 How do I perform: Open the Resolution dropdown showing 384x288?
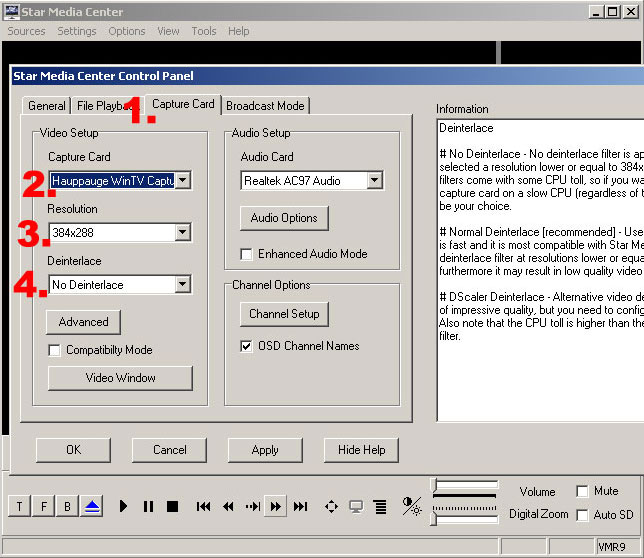click(183, 232)
